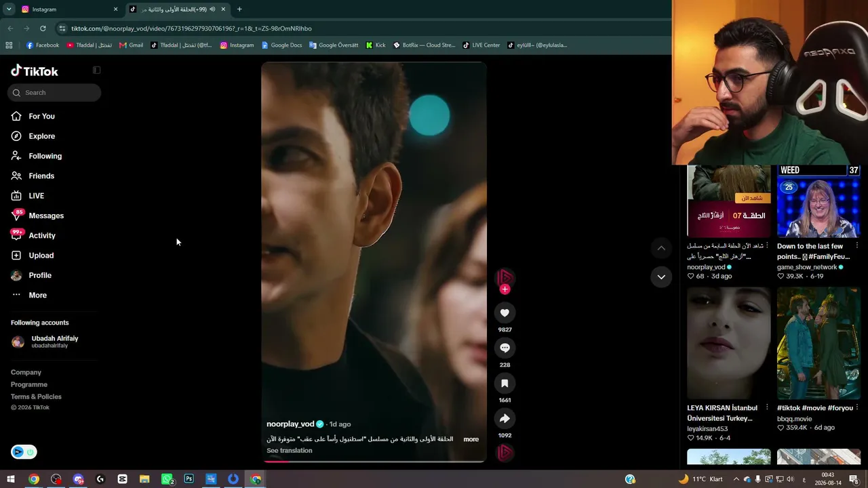
Task: Open the Facebook bookmark
Action: point(42,45)
